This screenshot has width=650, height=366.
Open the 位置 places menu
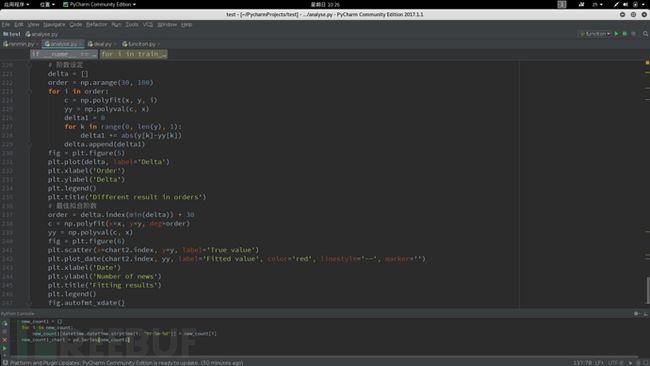point(47,4)
